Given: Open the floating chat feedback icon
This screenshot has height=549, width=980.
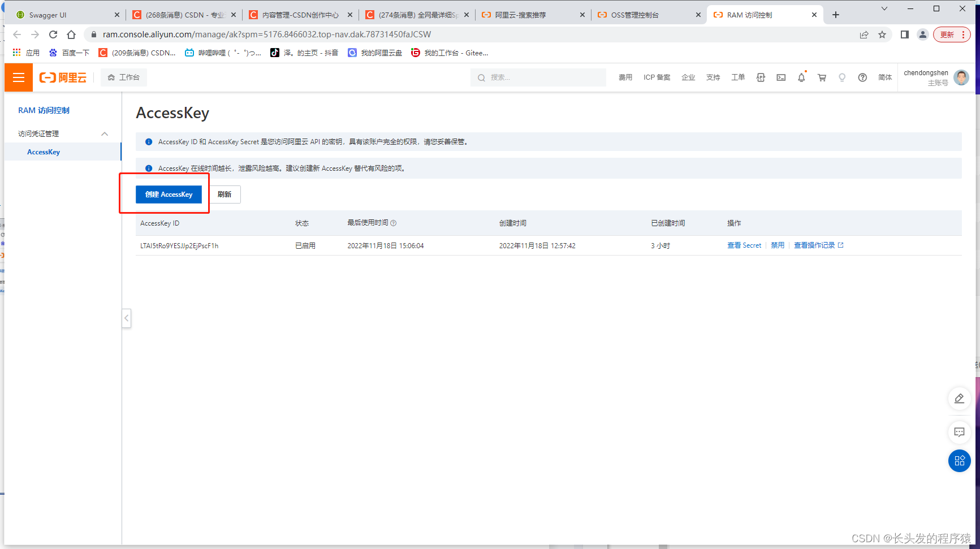Looking at the screenshot, I should 960,433.
